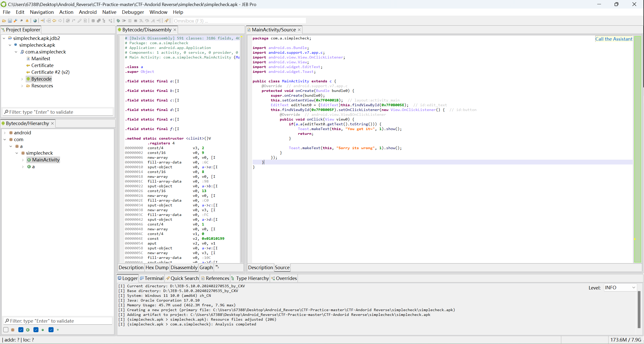This screenshot has height=344, width=644.
Task: Toggle the hollow green dot fields checkbox
Action: point(51,330)
